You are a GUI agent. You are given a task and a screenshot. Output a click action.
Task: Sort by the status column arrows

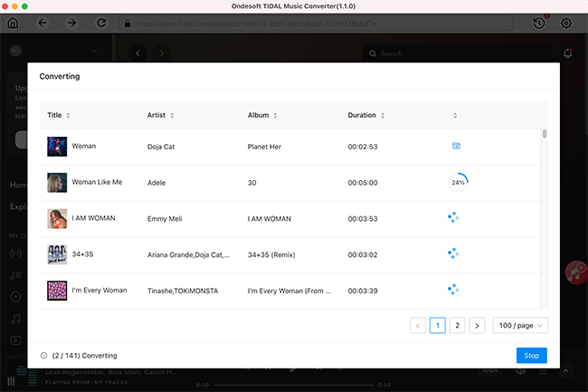455,116
